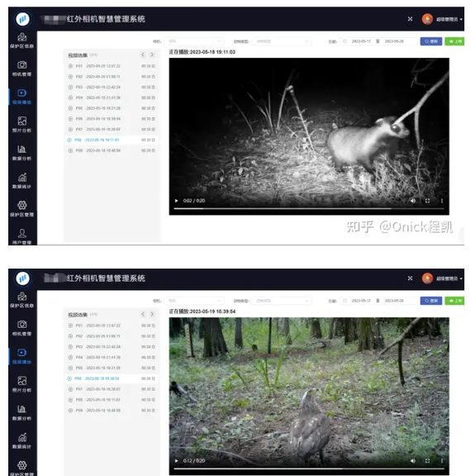Viewport: 471px width, 476px height.
Task: Expand 相机 camera dropdown in top screenshot
Action: 194,41
